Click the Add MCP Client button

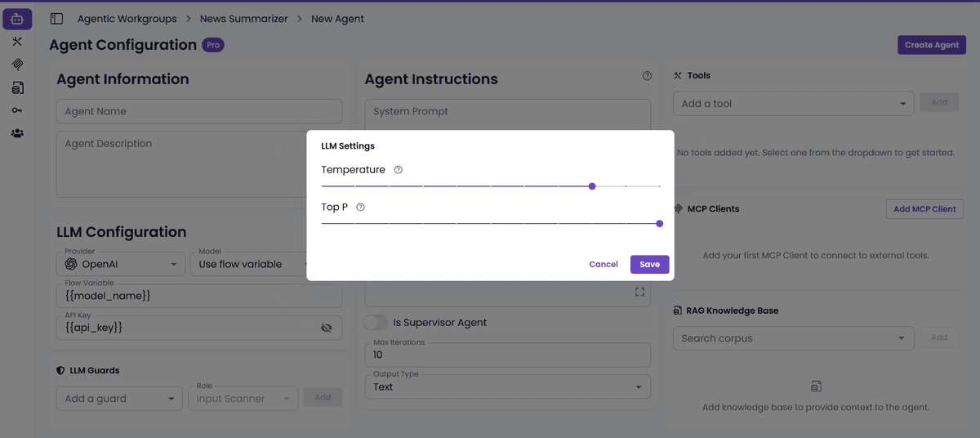point(924,209)
